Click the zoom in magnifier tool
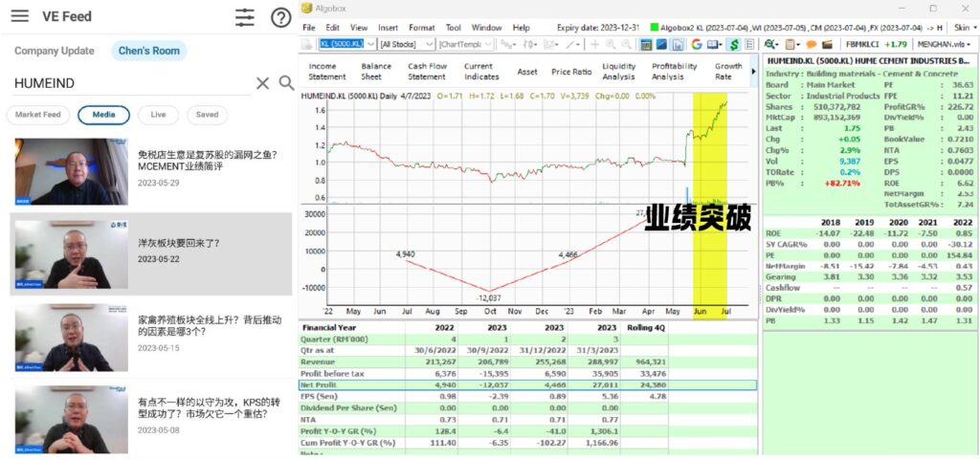This screenshot has width=980, height=460. point(610,44)
